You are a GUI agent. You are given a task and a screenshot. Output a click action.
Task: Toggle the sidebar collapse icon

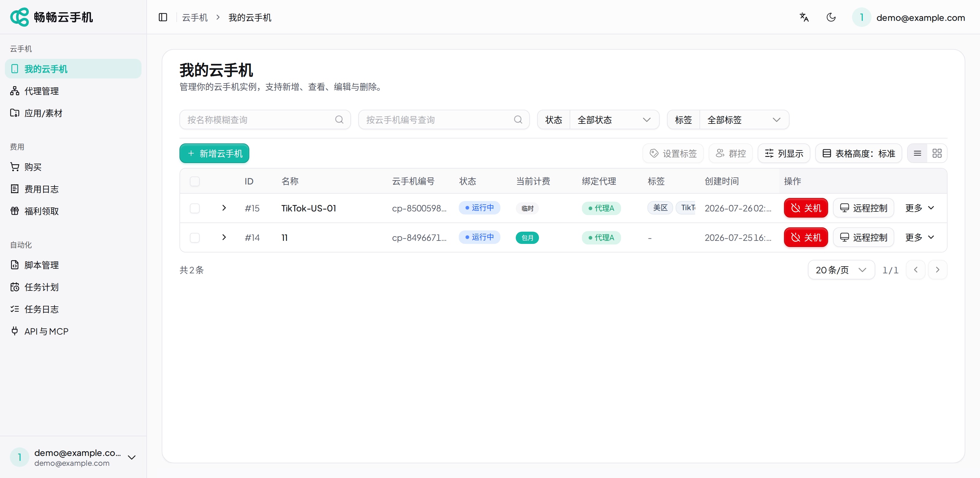163,17
